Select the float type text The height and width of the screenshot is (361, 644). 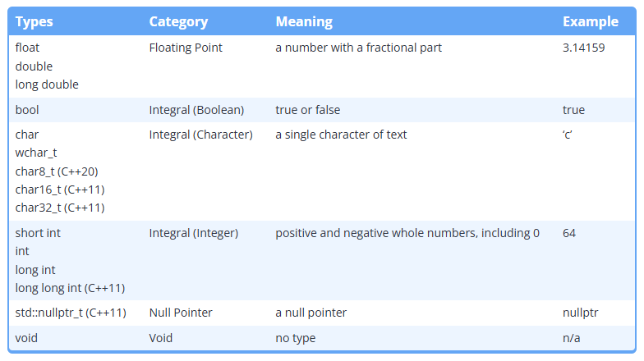27,48
